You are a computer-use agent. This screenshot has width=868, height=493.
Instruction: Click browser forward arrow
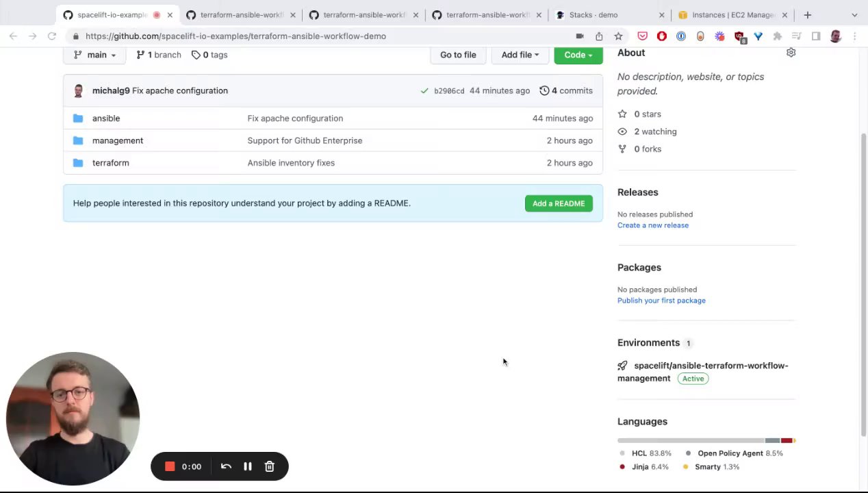tap(32, 36)
